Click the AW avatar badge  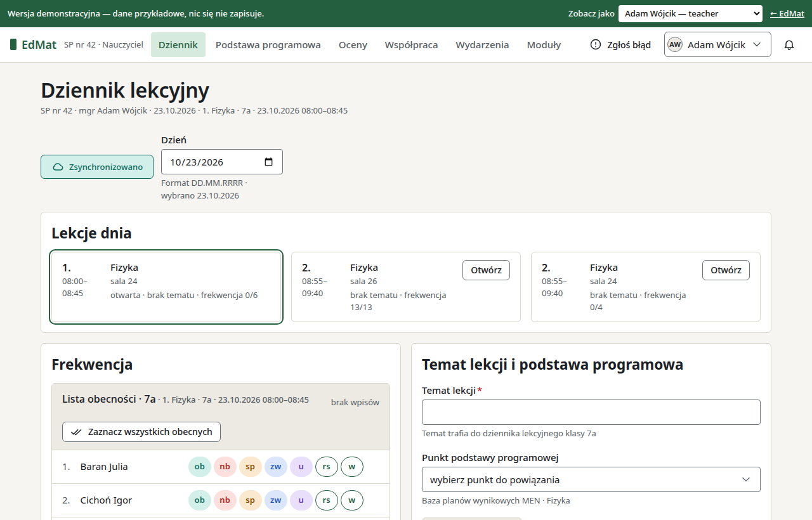coord(675,45)
